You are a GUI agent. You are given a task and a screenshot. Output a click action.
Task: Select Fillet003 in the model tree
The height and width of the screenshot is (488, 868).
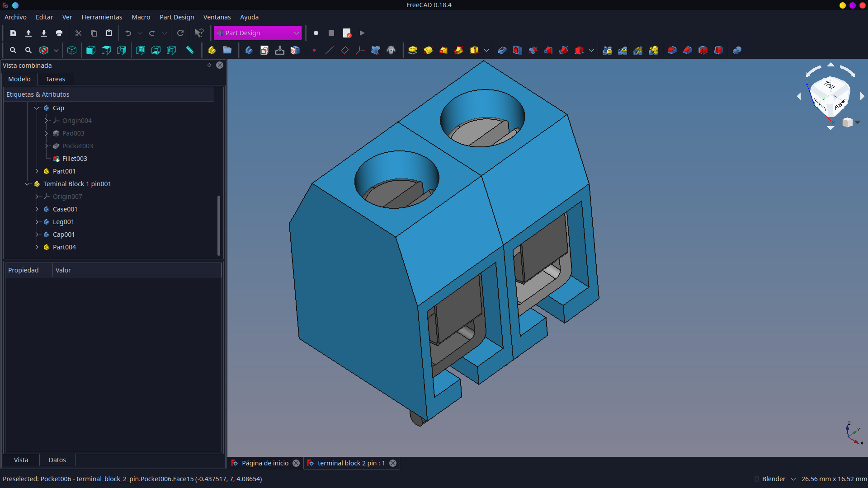click(x=75, y=159)
